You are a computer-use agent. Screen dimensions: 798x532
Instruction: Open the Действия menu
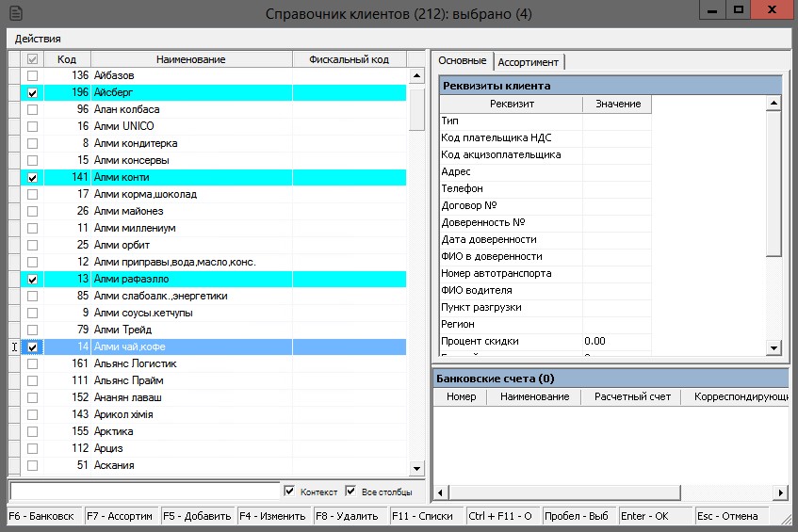[38, 39]
